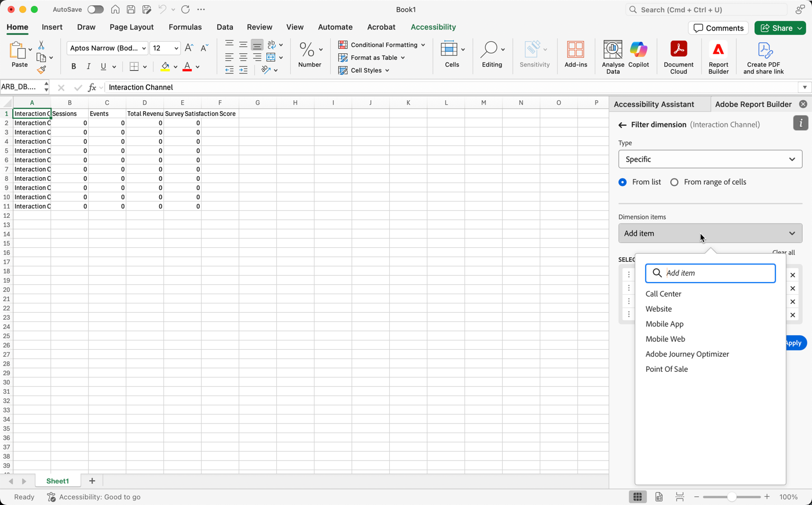This screenshot has height=505, width=812.
Task: Open Report Builder add-in
Action: (718, 57)
